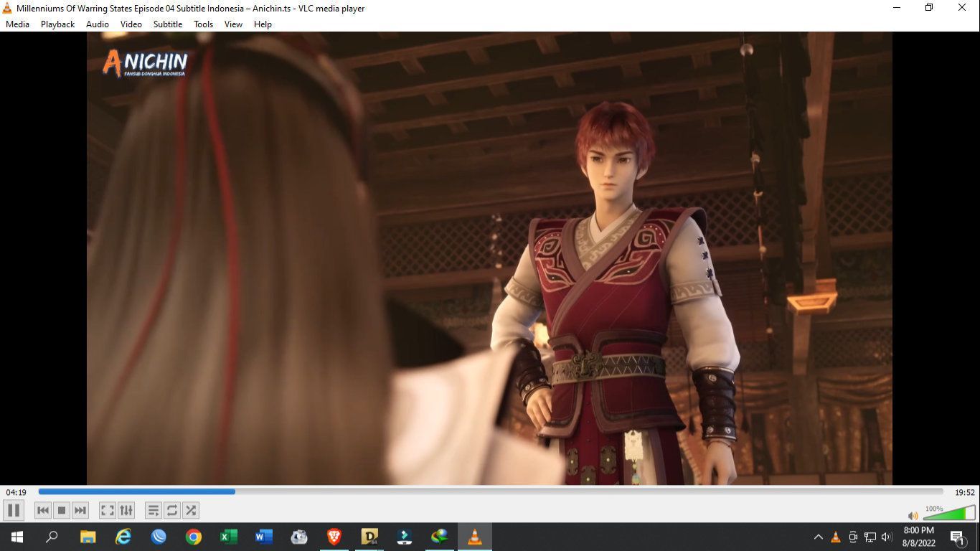Open the Subtitle menu
The image size is (980, 551).
[x=168, y=24]
